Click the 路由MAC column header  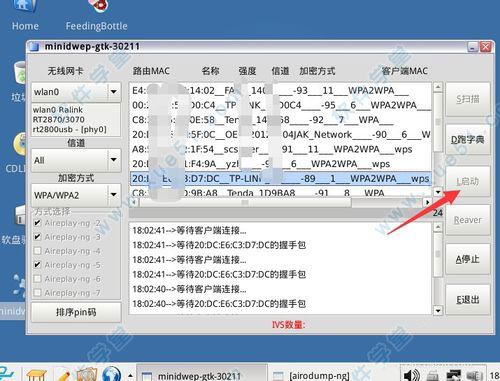tap(151, 71)
